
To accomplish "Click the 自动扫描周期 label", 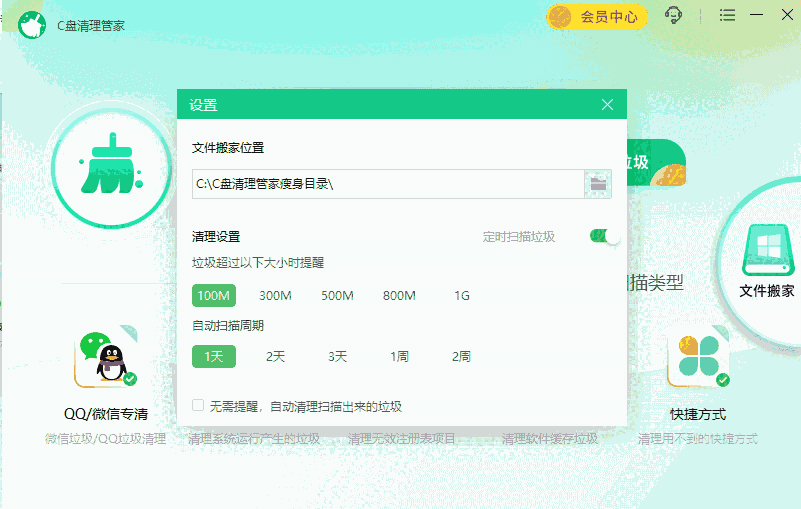I will tap(228, 326).
